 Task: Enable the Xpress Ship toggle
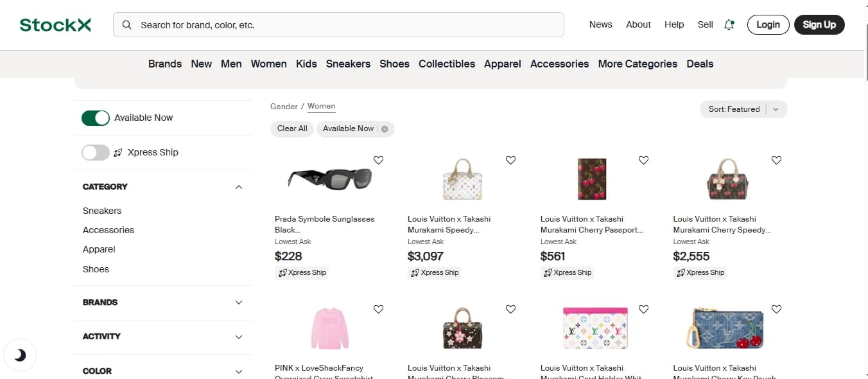pyautogui.click(x=96, y=153)
